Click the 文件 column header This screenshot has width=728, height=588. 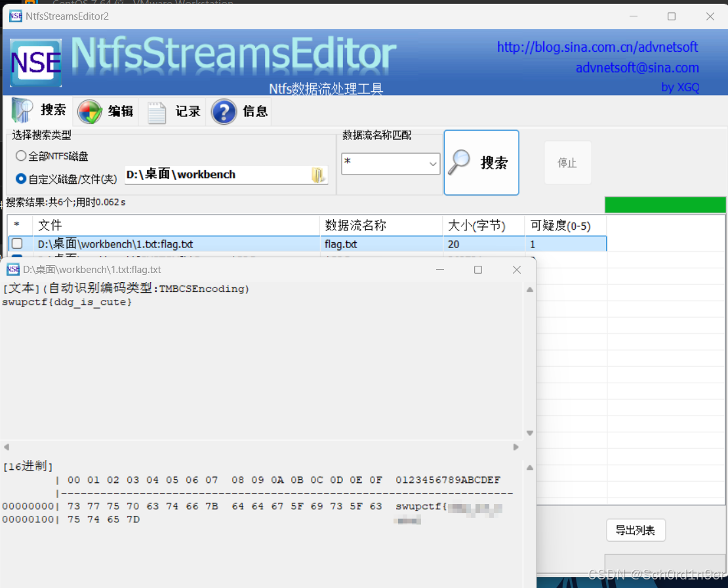(176, 225)
